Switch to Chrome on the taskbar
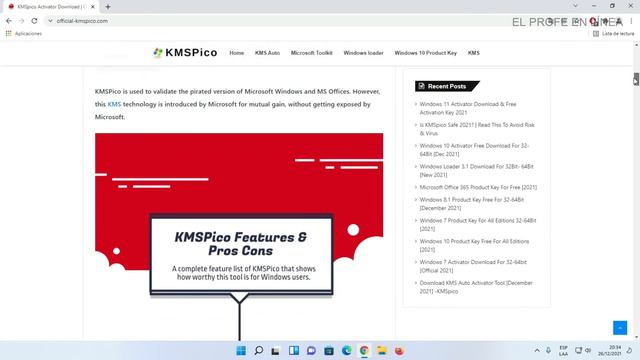The width and height of the screenshot is (640, 360). tap(364, 351)
